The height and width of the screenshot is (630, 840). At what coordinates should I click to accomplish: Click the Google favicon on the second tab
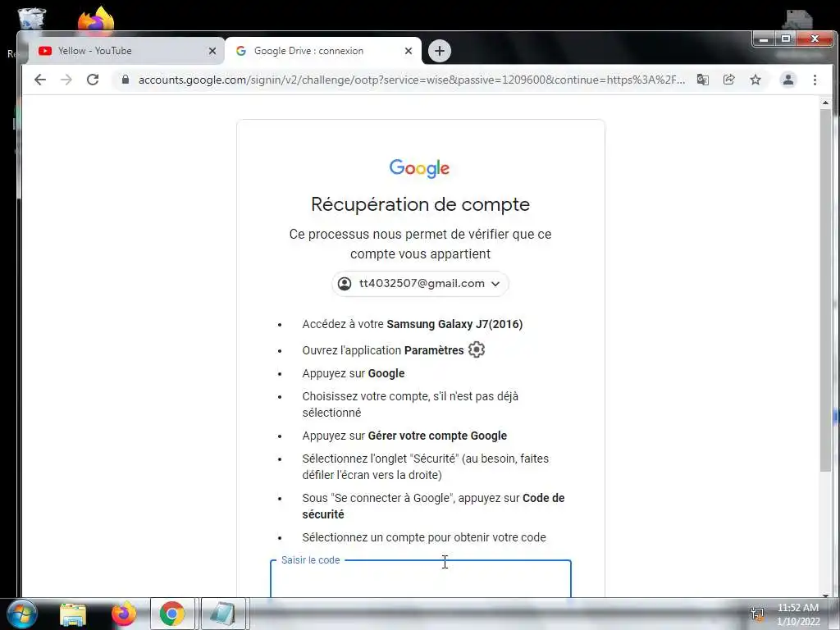[x=241, y=51]
